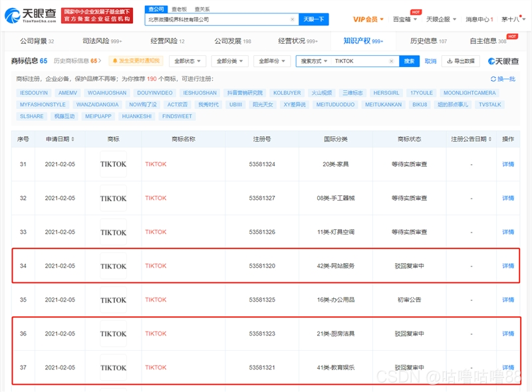Click TIKTOK name link in row 34
This screenshot has height=392, width=532.
tap(156, 266)
